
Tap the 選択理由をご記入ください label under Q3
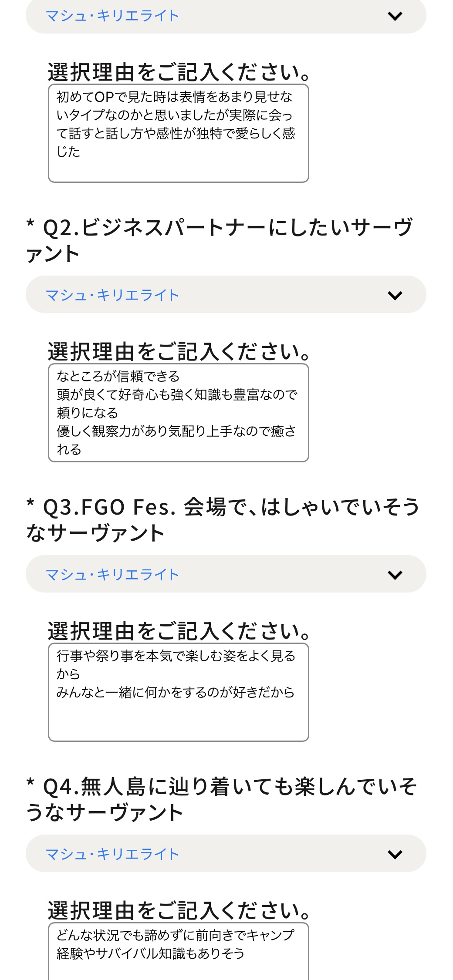pos(179,631)
